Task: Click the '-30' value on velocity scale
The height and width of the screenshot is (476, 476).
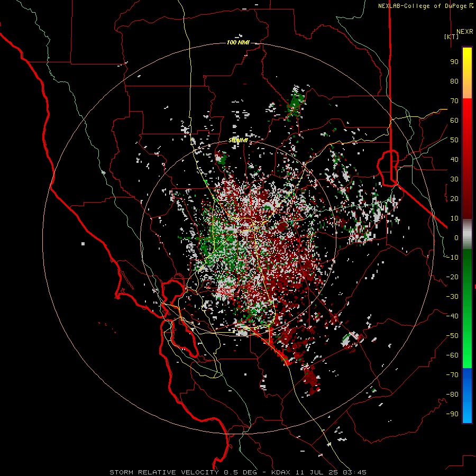Action: (452, 297)
